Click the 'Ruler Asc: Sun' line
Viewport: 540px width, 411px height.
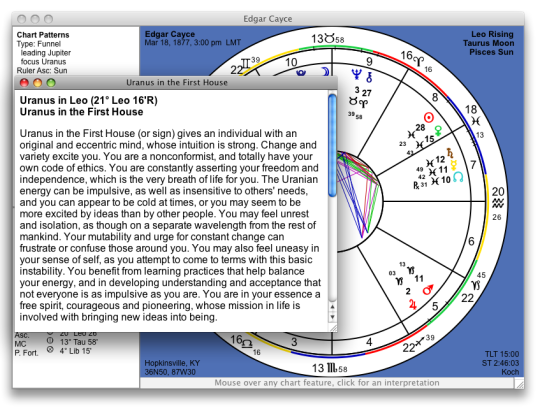click(42, 71)
